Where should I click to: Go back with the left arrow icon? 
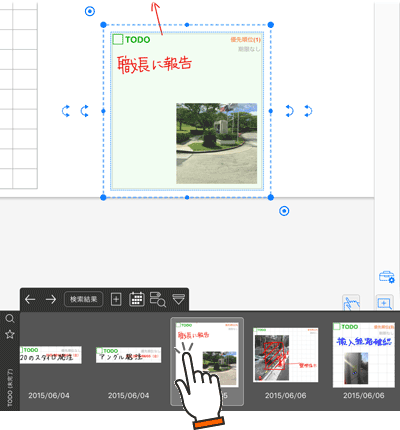30,299
